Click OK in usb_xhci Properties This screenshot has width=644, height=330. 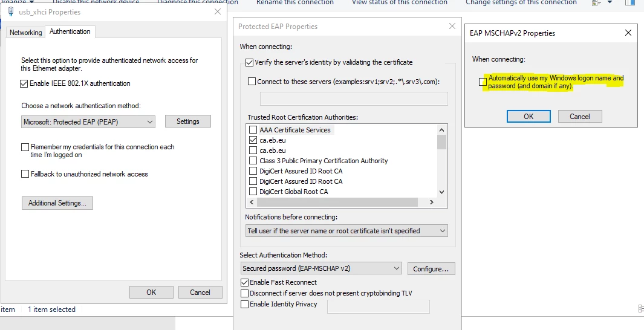tap(151, 293)
